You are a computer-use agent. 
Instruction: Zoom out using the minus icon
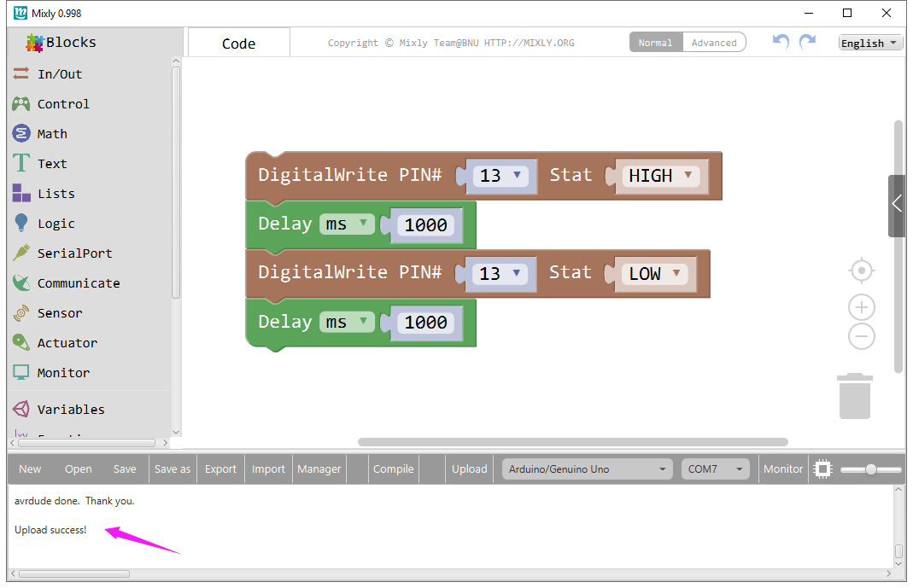click(862, 336)
